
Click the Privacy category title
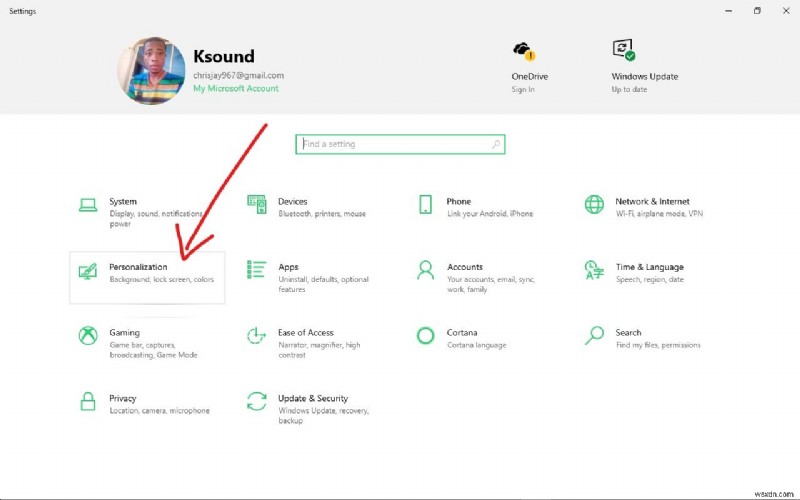tap(122, 398)
